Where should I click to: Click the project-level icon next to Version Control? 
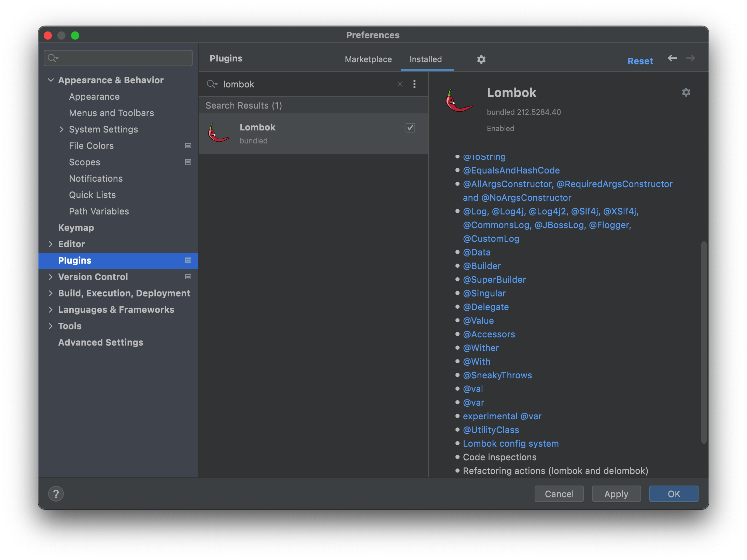click(x=188, y=277)
